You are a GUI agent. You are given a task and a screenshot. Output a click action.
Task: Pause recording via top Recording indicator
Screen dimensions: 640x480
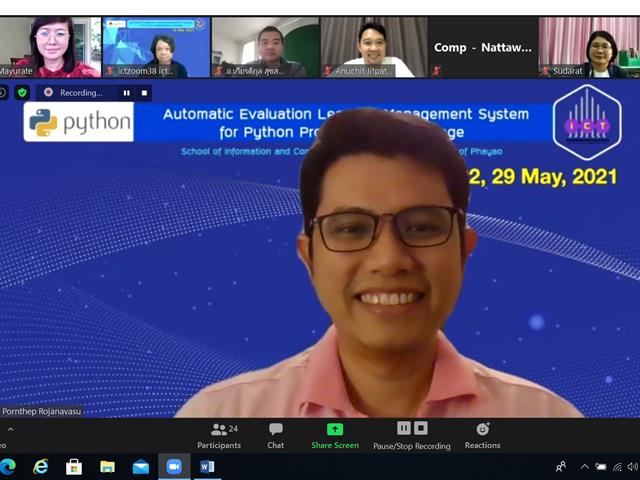pos(127,93)
